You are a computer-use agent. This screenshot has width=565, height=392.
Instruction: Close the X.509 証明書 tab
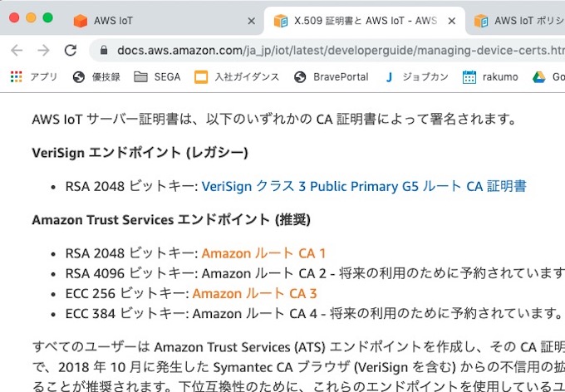click(x=451, y=22)
